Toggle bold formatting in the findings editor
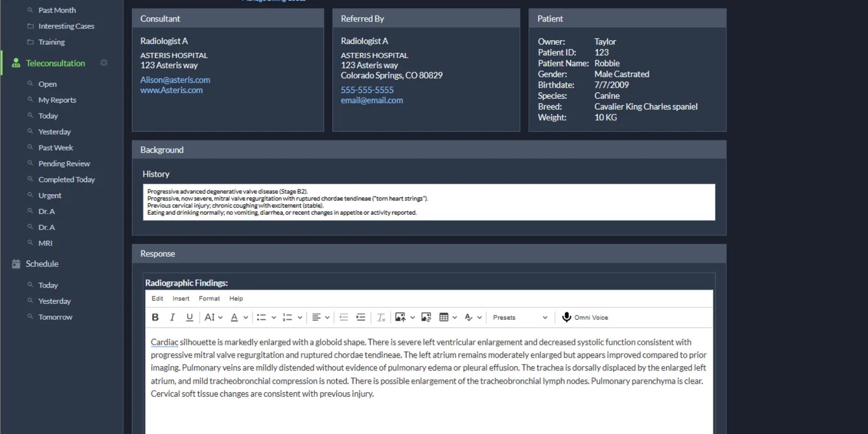 [155, 318]
